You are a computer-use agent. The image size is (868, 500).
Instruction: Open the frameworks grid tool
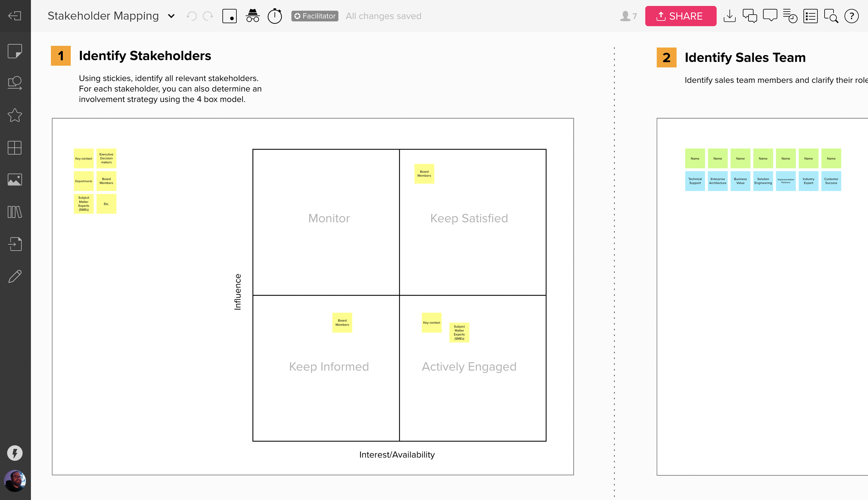(15, 148)
